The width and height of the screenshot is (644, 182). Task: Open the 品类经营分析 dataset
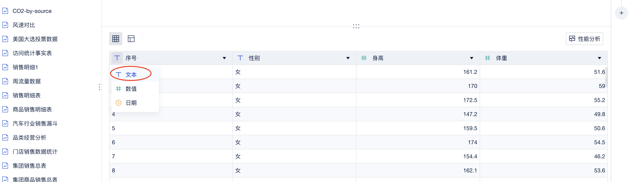tap(30, 137)
